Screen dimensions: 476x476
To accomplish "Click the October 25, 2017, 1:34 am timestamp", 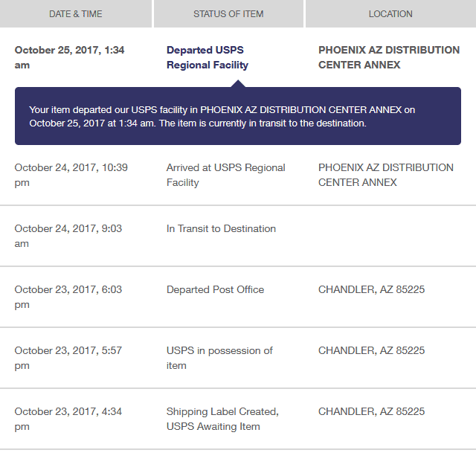I will [x=69, y=57].
